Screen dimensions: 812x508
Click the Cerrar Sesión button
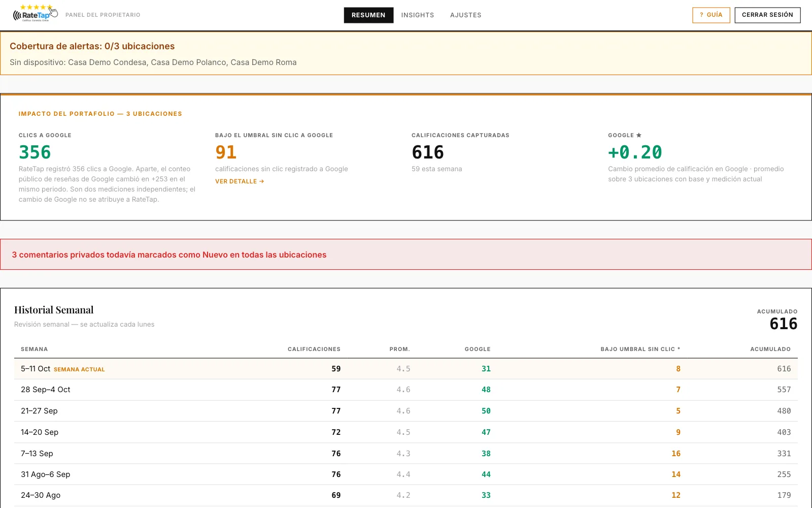tap(767, 15)
